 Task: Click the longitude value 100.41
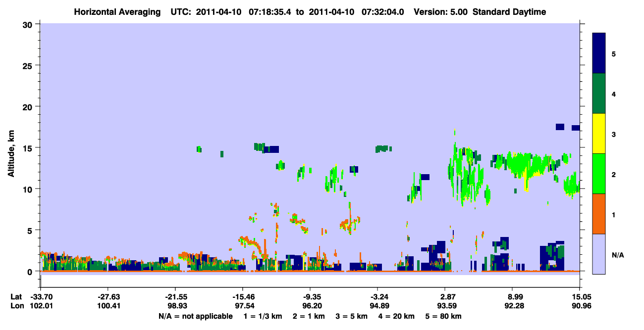108,306
